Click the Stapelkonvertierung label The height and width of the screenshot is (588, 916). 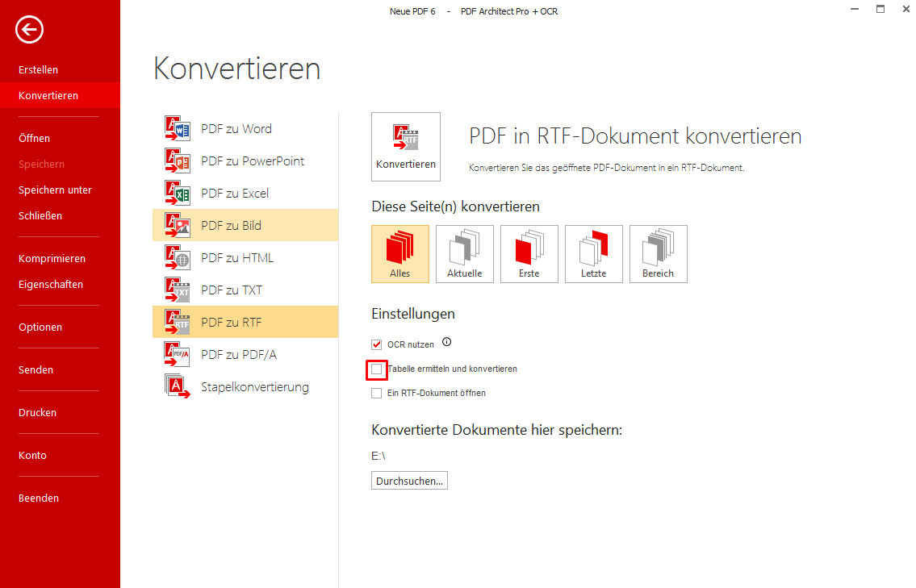(255, 387)
